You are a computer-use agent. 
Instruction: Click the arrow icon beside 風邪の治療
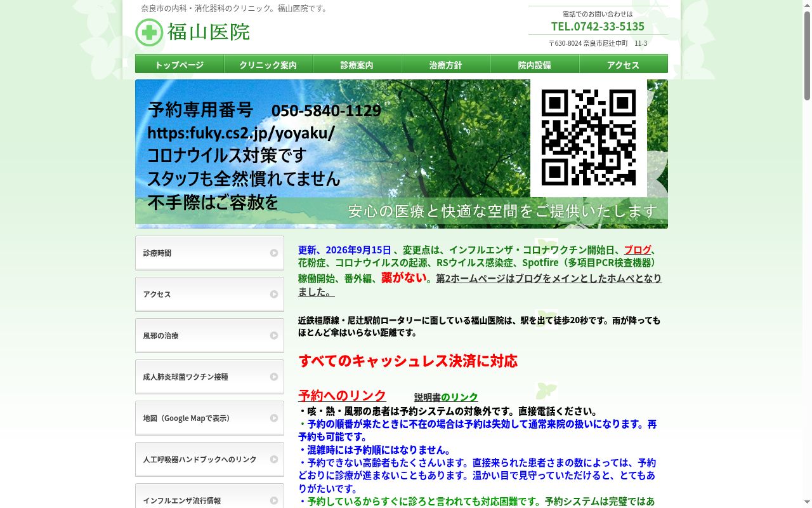tap(274, 335)
